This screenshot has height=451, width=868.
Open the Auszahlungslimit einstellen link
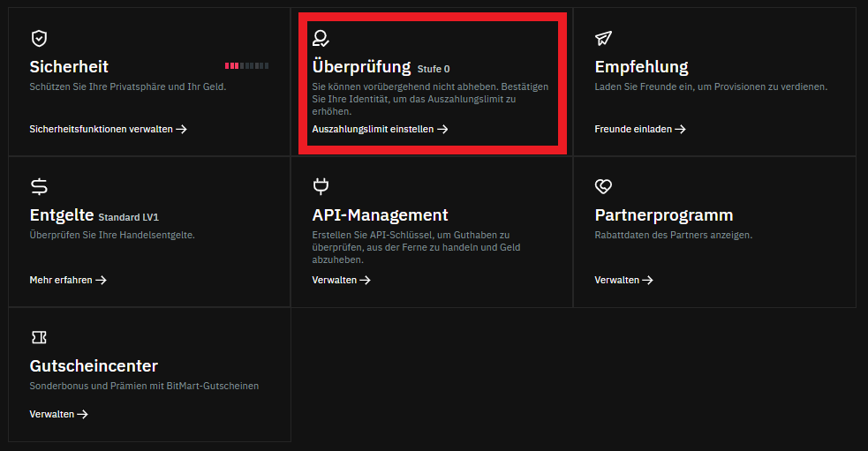[380, 129]
